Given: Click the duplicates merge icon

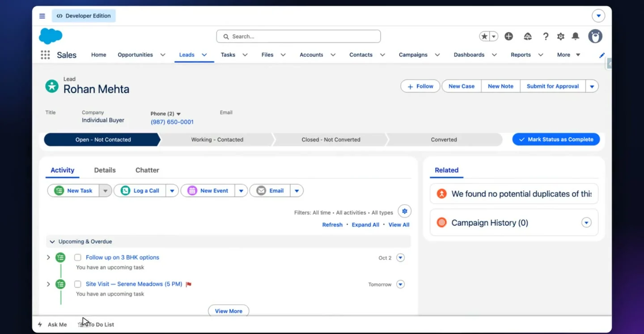Looking at the screenshot, I should click(x=441, y=194).
